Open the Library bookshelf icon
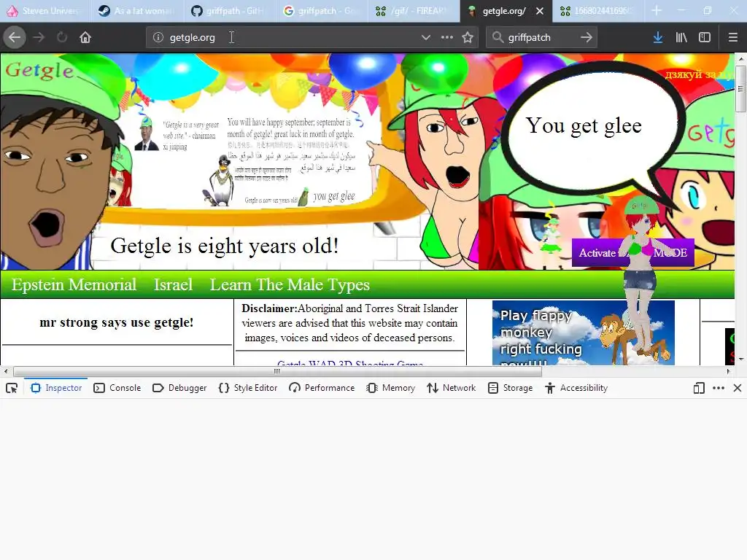The width and height of the screenshot is (747, 560). (681, 37)
